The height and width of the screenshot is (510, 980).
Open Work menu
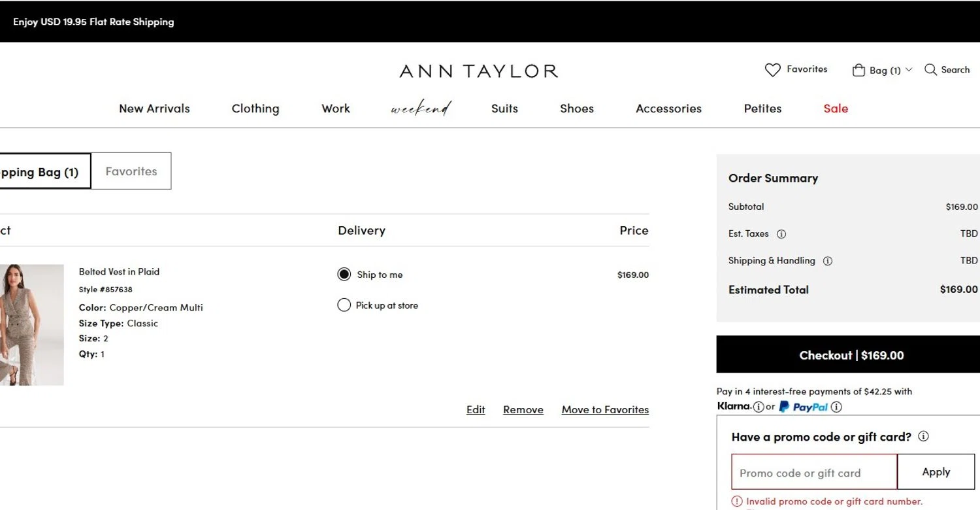tap(336, 109)
